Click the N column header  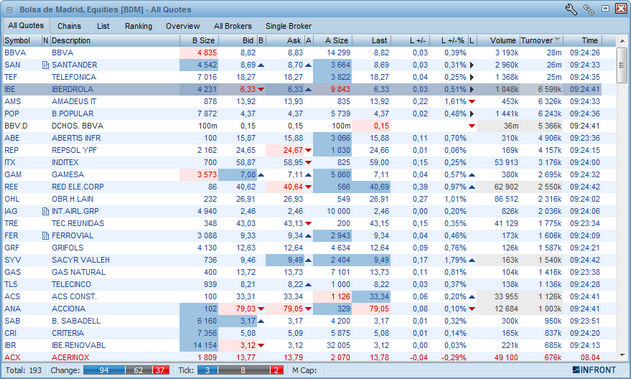[46, 40]
